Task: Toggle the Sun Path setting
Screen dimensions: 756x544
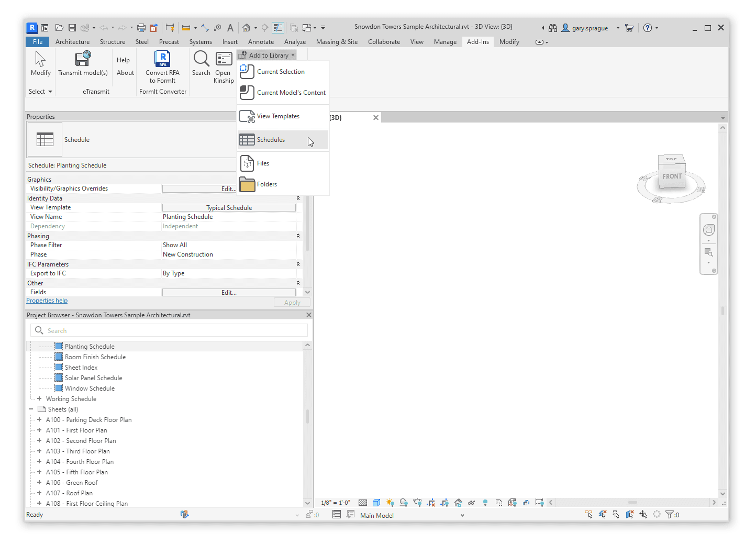Action: click(389, 503)
